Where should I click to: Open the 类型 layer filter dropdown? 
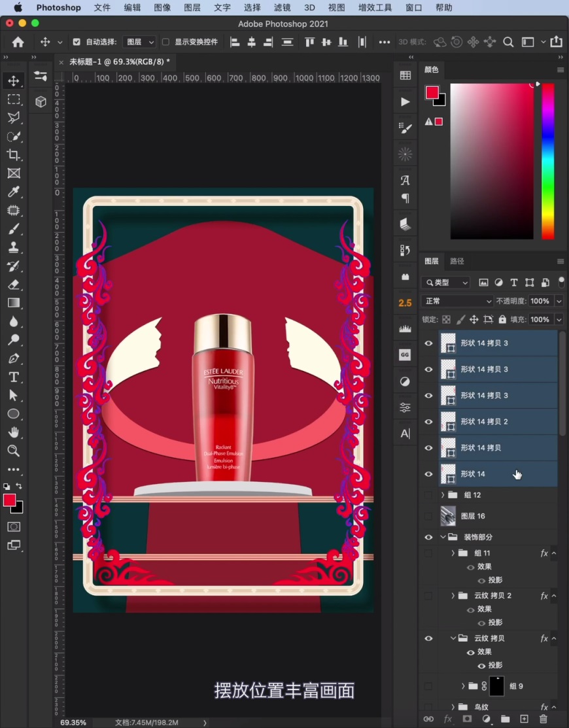click(x=446, y=283)
